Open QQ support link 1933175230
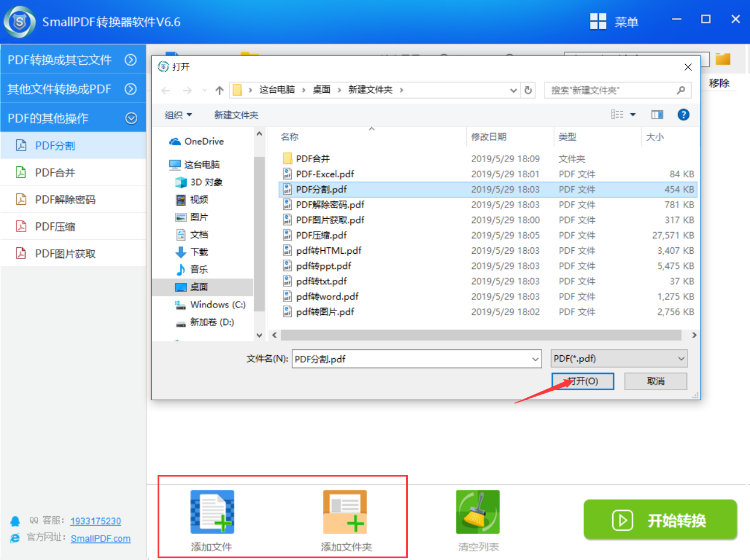This screenshot has height=560, width=750. coord(96,521)
